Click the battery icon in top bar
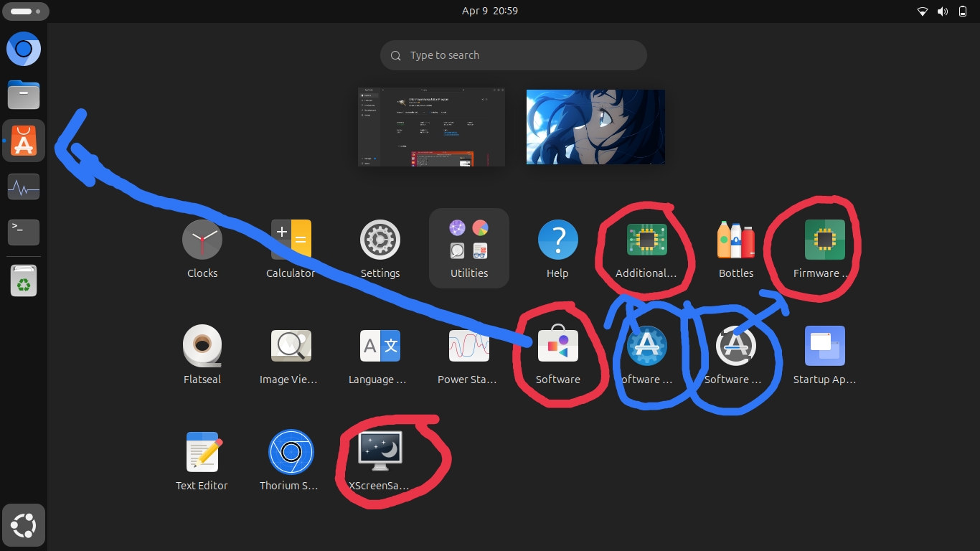The width and height of the screenshot is (980, 551). (963, 11)
